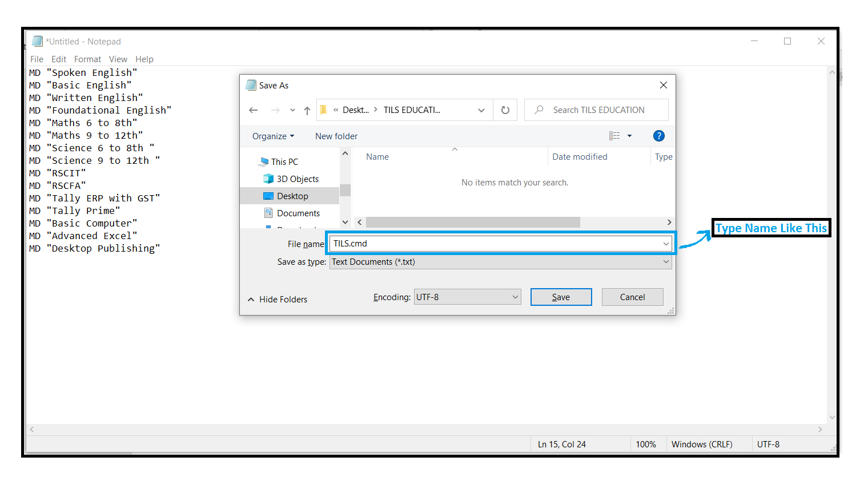Click the line MD "Advanced Excel"
The width and height of the screenshot is (868, 477).
83,236
